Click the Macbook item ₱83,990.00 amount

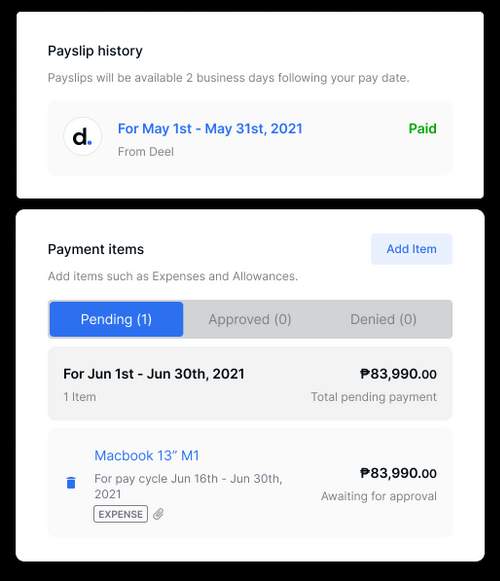(398, 473)
